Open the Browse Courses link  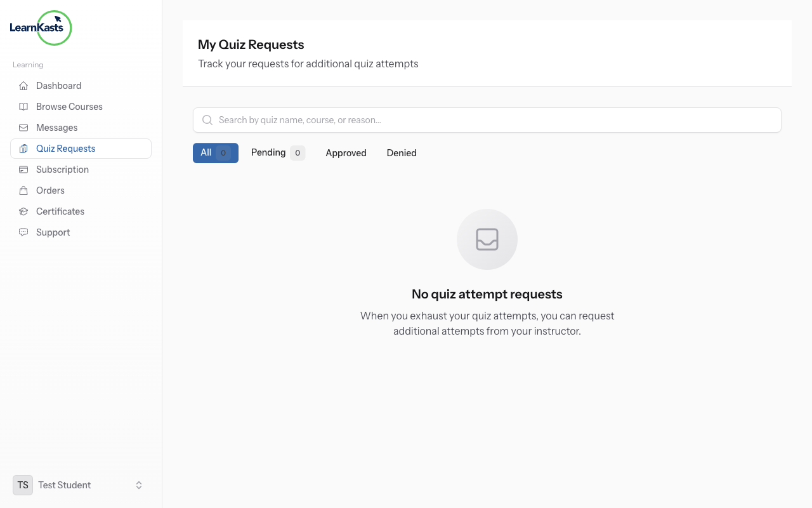[x=69, y=106]
